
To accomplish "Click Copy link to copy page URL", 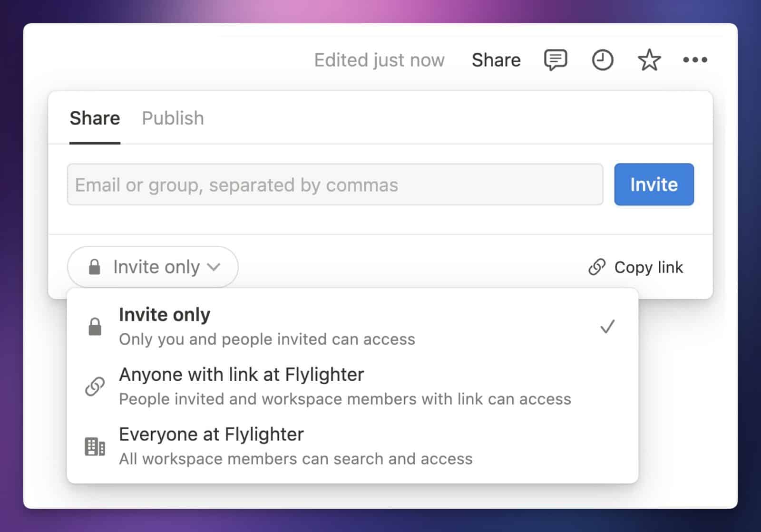I will (648, 267).
